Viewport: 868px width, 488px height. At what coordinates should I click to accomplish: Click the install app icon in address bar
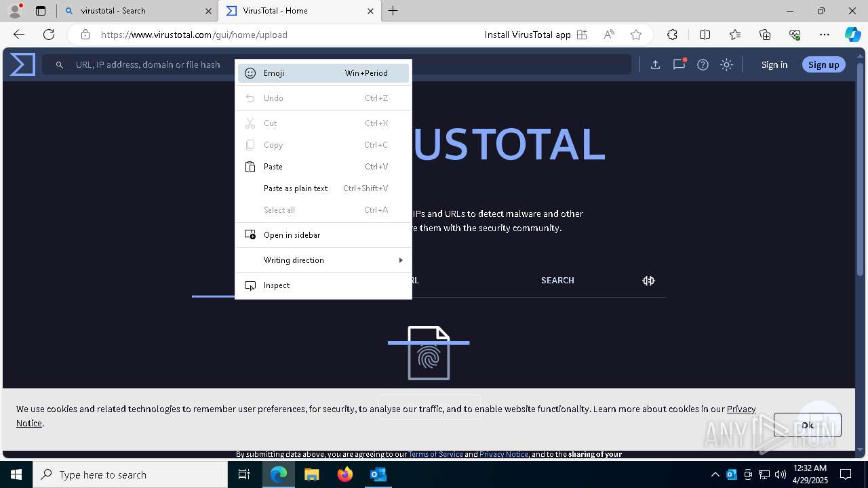coord(582,35)
